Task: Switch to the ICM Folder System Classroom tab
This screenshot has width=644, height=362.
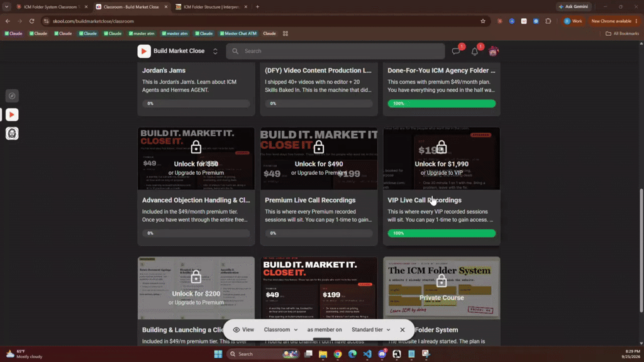Action: tap(50, 7)
